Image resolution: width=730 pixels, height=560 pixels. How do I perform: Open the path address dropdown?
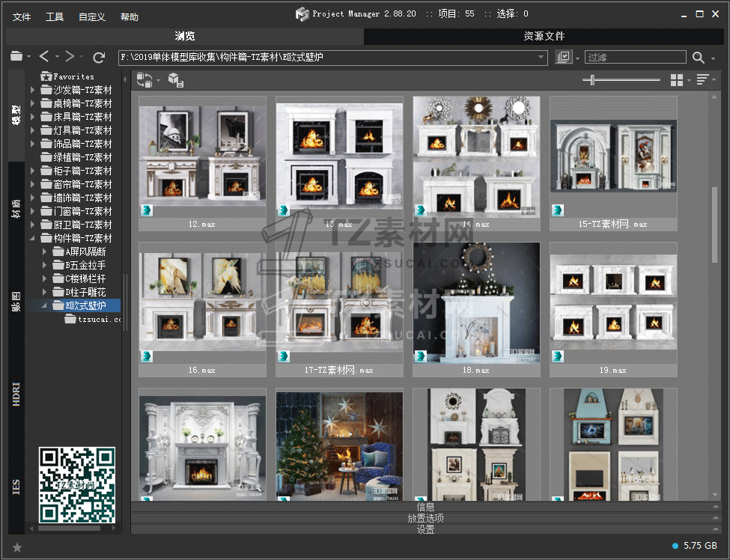tap(541, 57)
